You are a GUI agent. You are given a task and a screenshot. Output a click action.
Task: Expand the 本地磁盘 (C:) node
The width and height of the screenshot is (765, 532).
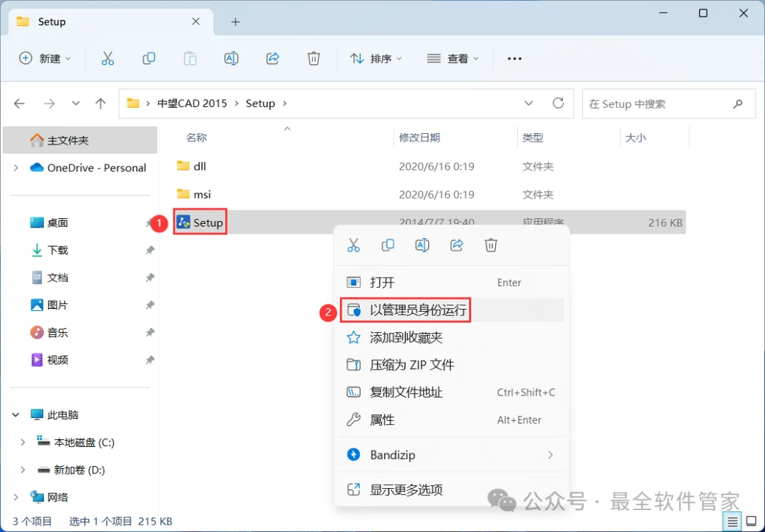pyautogui.click(x=23, y=442)
